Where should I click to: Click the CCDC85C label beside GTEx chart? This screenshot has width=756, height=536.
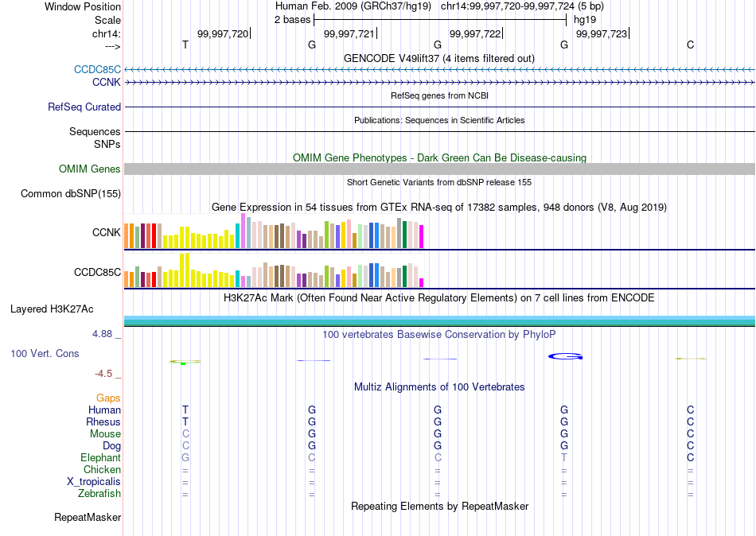(x=97, y=272)
